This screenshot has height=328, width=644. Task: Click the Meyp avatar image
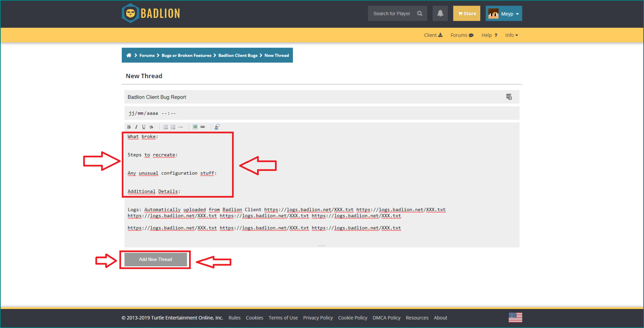(x=493, y=14)
